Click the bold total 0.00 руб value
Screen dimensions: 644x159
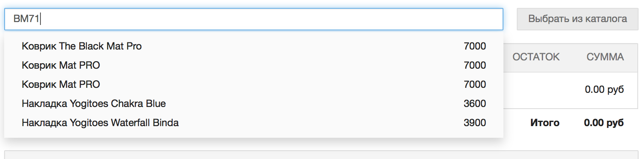coord(604,123)
